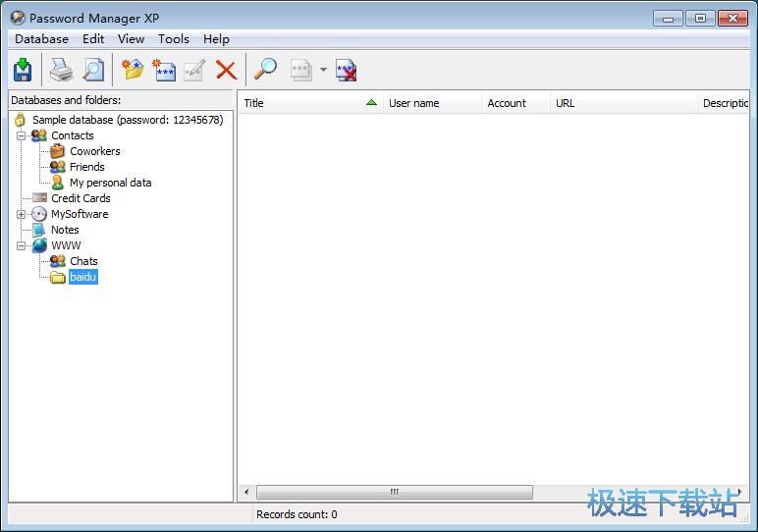The height and width of the screenshot is (532, 758).
Task: Click the Contacts folder people icon
Action: pos(39,135)
